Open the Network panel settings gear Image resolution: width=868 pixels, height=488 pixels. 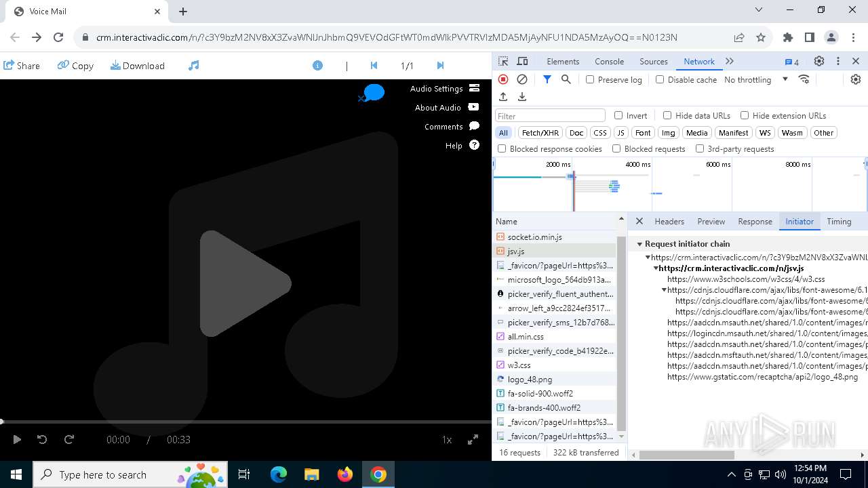(856, 79)
